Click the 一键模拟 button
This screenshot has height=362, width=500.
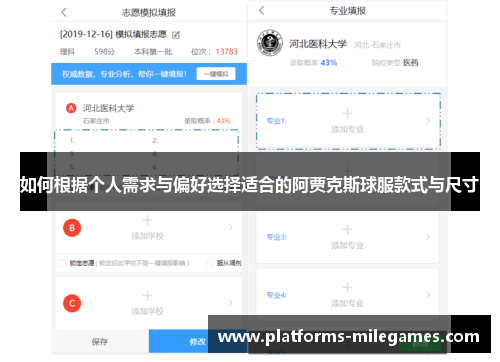[216, 74]
